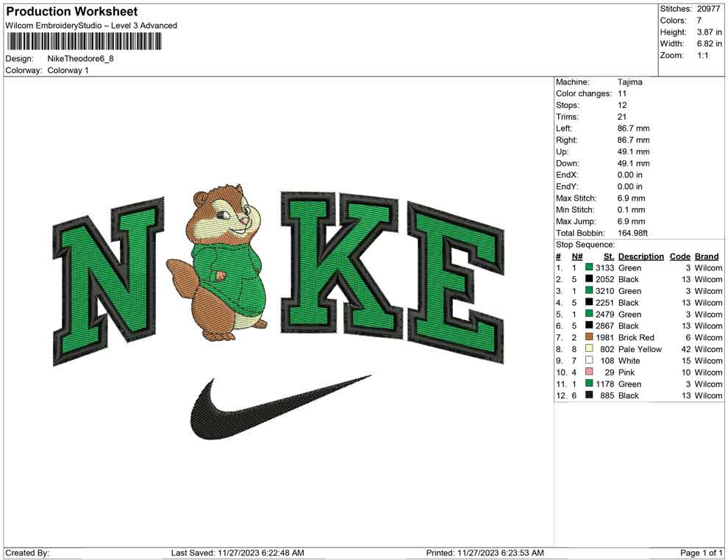Viewport: 728px width, 560px height.
Task: Click the barcode under the title
Action: point(84,42)
